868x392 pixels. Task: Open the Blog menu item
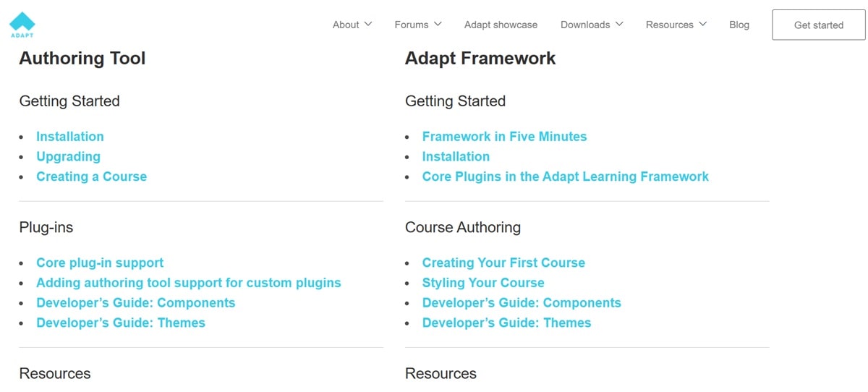(739, 25)
